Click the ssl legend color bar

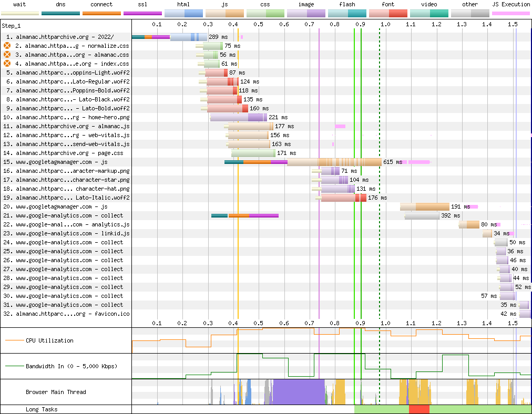click(142, 13)
